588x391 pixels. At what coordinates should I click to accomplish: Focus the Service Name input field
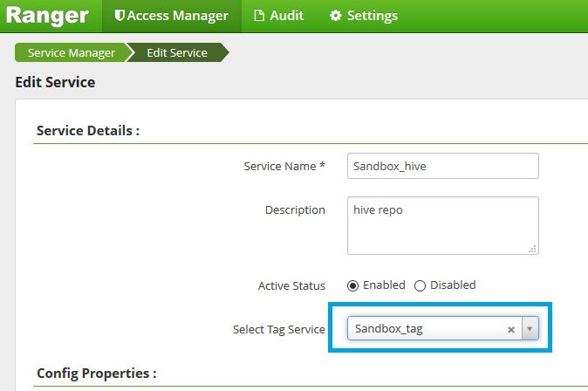tap(443, 166)
